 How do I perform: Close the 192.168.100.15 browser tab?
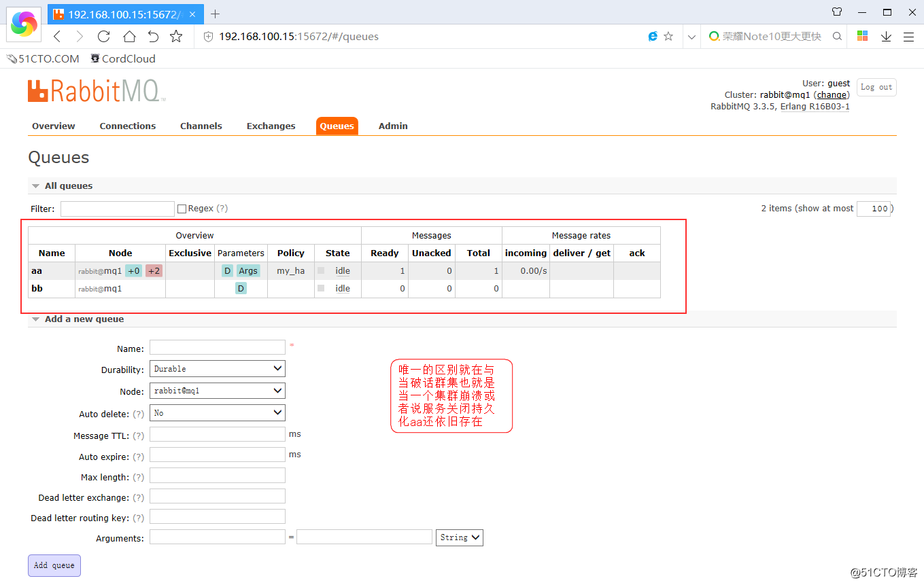[x=193, y=14]
